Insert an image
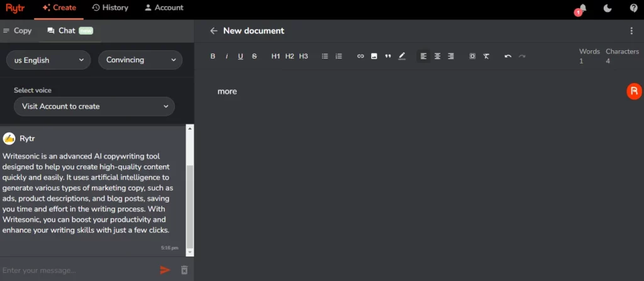 coord(374,57)
